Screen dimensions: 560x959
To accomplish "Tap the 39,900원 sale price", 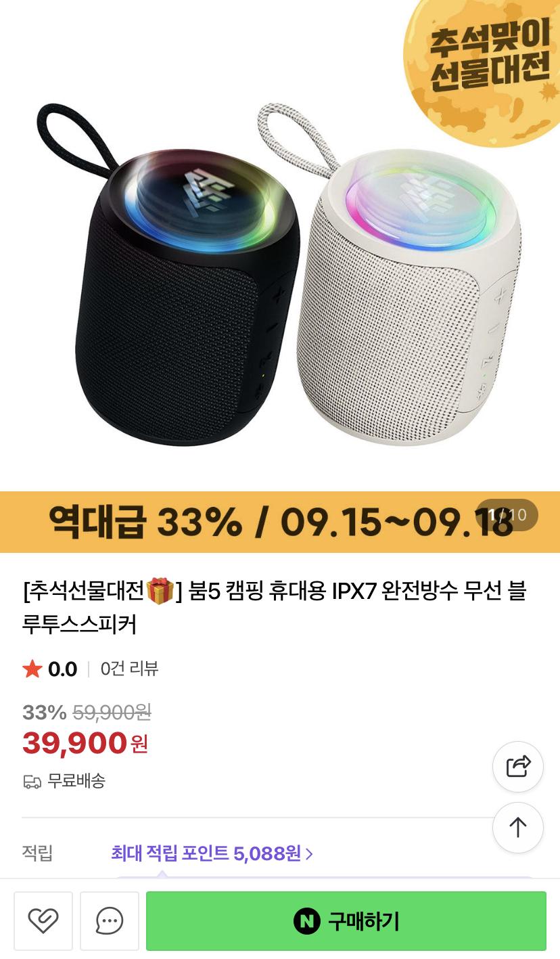I will coord(85,744).
